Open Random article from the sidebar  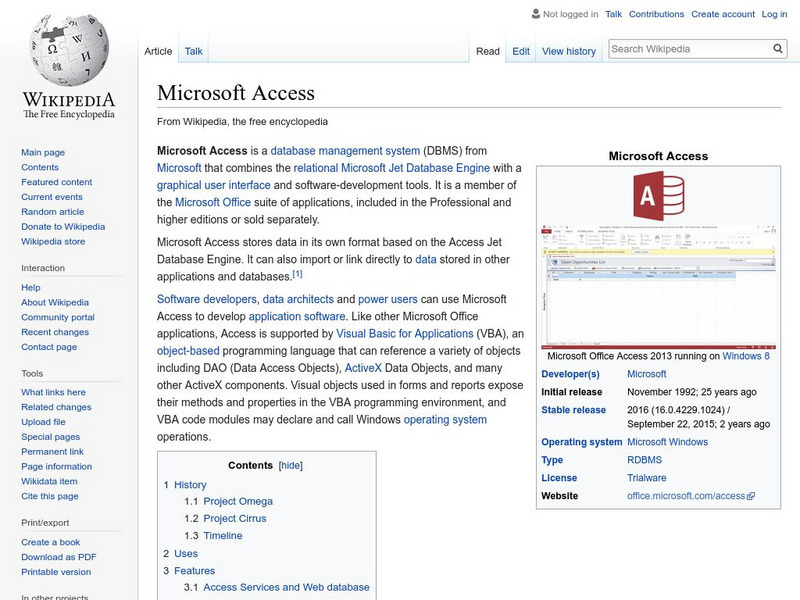[x=53, y=211]
